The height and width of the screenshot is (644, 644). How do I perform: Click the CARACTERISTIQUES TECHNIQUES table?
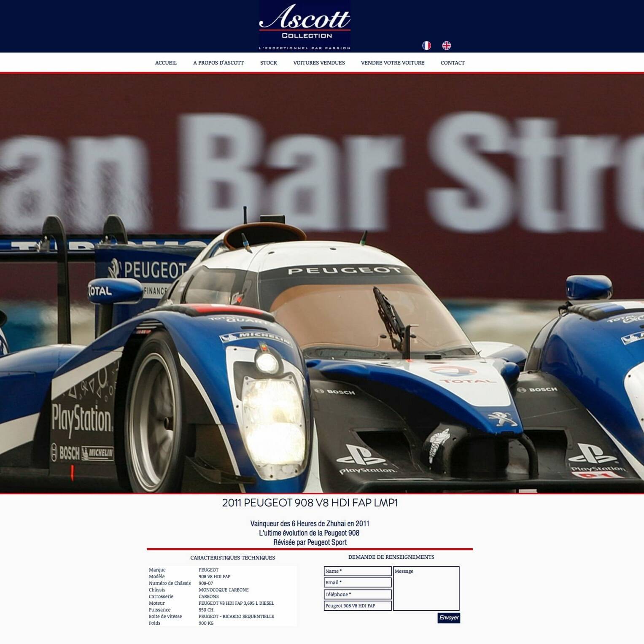pos(221,596)
